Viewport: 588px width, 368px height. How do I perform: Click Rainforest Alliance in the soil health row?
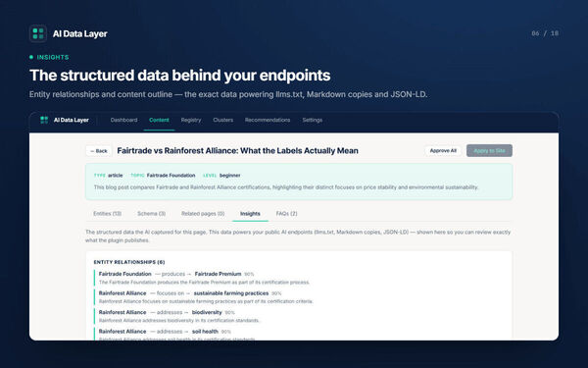click(122, 332)
